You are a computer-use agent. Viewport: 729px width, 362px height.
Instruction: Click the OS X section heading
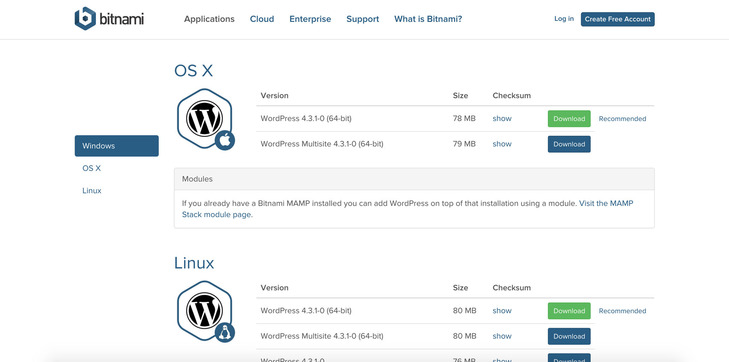(193, 71)
